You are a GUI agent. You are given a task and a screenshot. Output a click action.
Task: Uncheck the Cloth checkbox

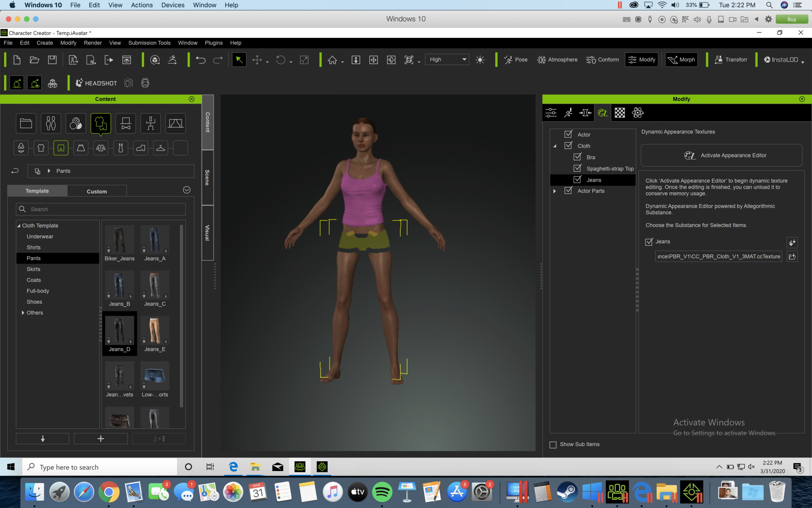(x=568, y=145)
